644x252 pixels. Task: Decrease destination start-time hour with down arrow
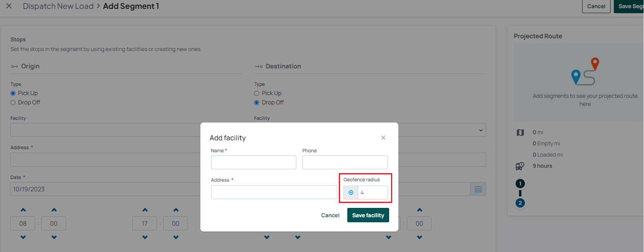[267, 237]
